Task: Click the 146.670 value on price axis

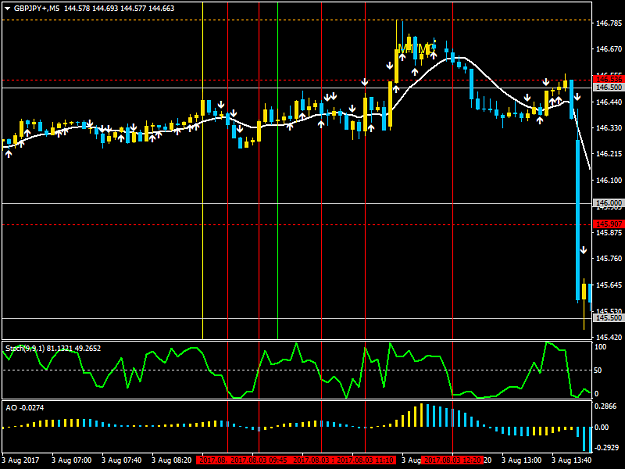Action: tap(609, 49)
